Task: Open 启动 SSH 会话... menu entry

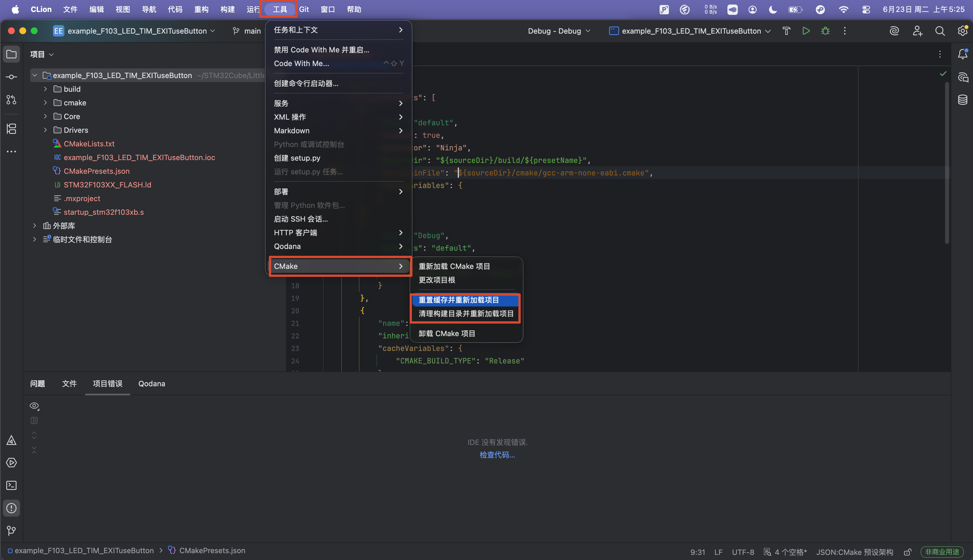Action: tap(338, 219)
